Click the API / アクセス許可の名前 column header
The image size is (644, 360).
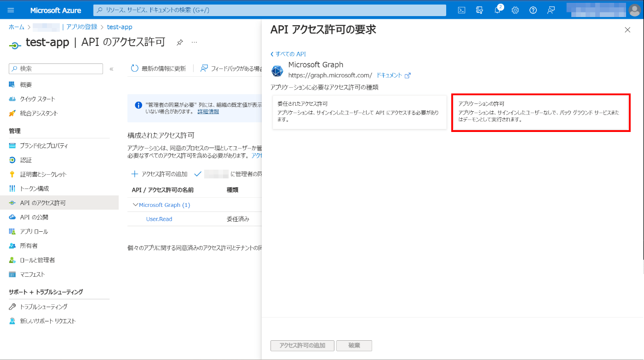[x=163, y=190]
